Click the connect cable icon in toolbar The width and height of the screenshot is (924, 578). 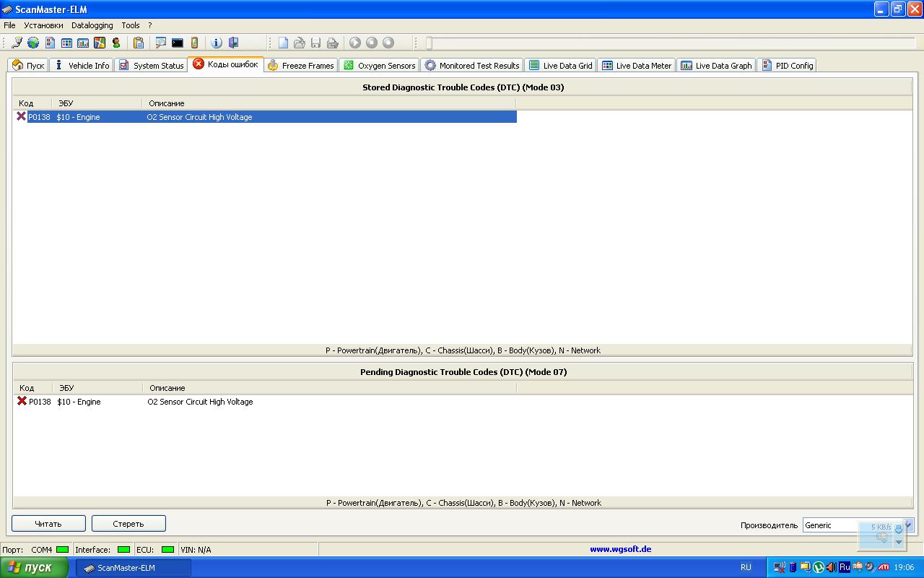pos(17,43)
